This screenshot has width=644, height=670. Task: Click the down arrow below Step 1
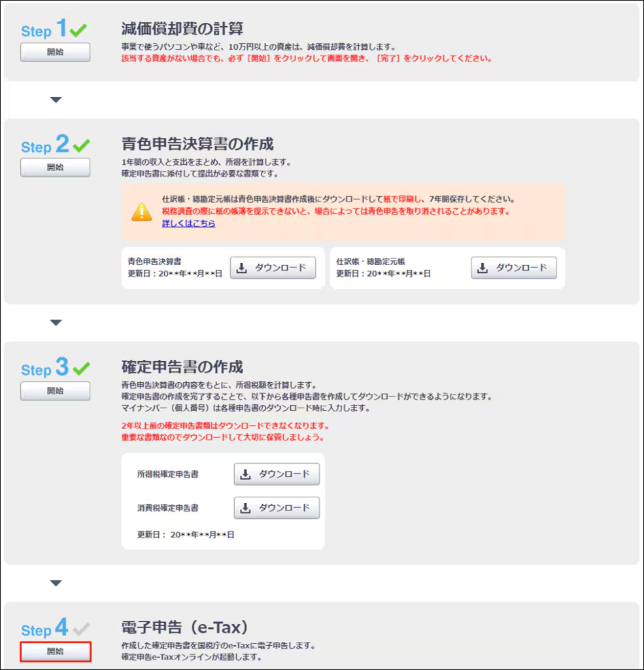pyautogui.click(x=56, y=100)
